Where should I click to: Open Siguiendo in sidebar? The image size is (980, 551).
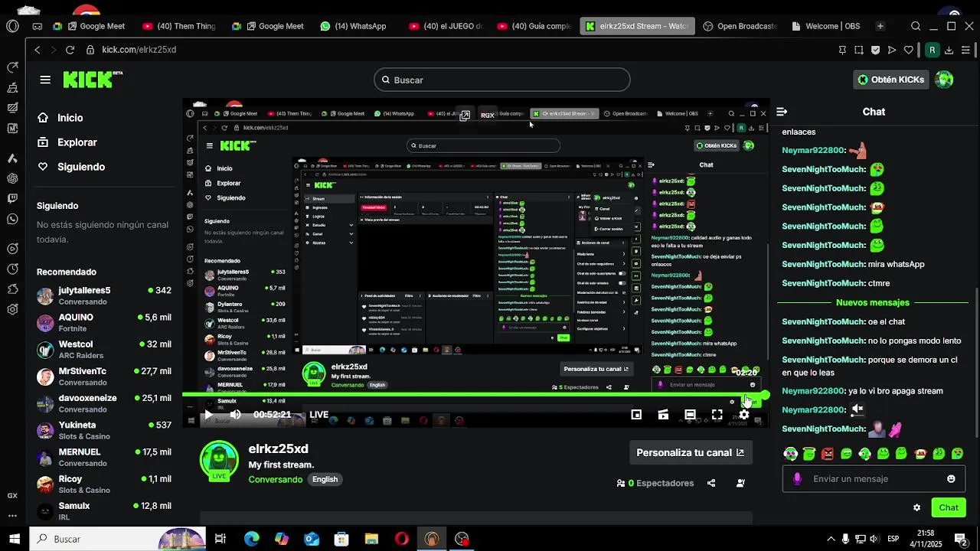71,167
